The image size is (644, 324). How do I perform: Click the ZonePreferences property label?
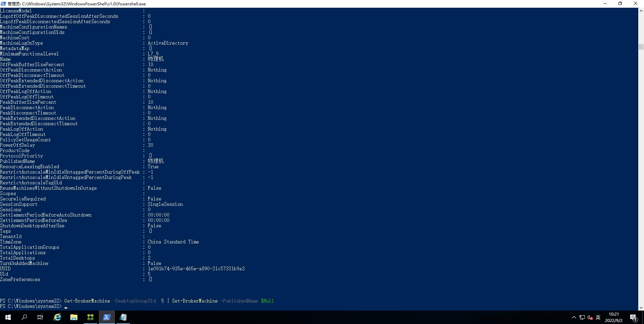coord(20,279)
